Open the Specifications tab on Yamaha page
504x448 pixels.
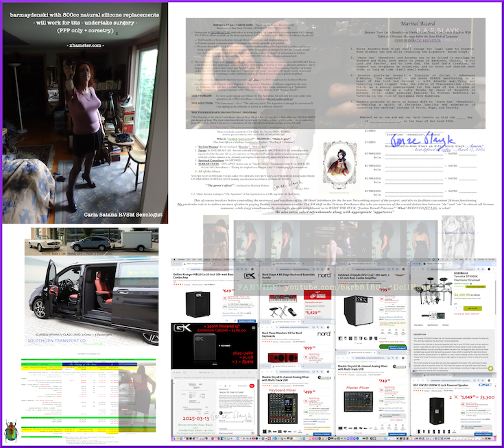[433, 325]
